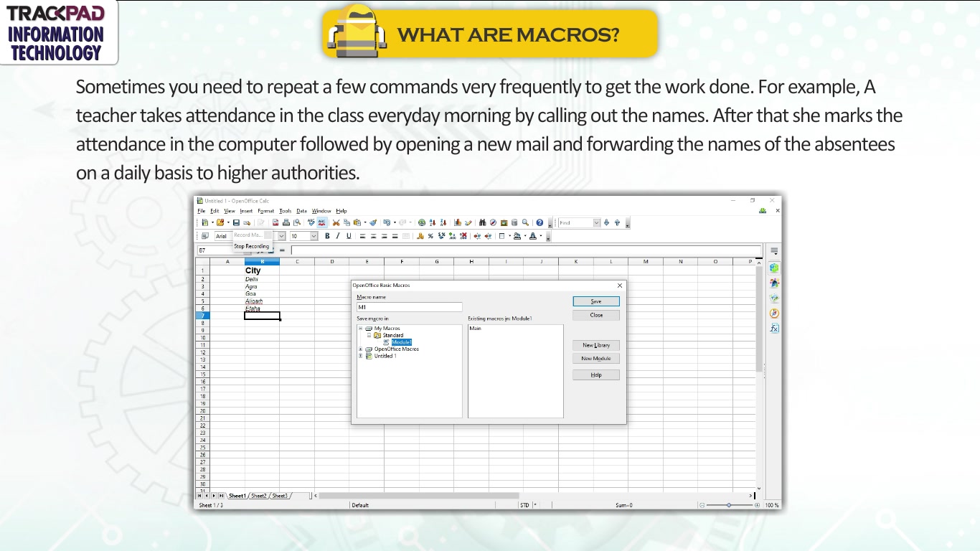Click Export as PDF icon
The height and width of the screenshot is (551, 980).
pyautogui.click(x=275, y=222)
